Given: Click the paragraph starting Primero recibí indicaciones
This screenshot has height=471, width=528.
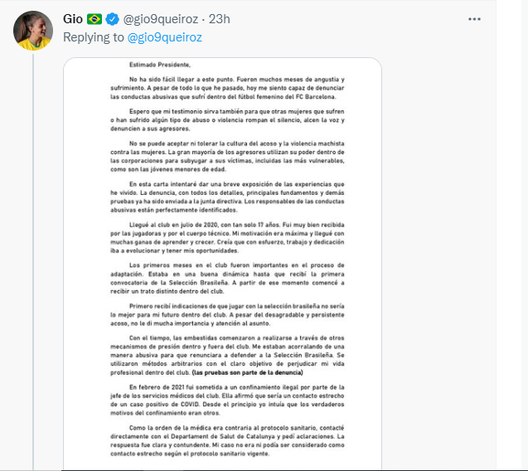Looking at the screenshot, I should (x=227, y=315).
